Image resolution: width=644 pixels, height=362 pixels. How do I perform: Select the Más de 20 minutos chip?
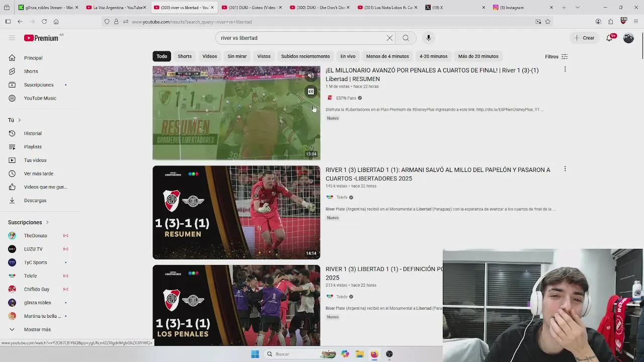click(x=478, y=56)
